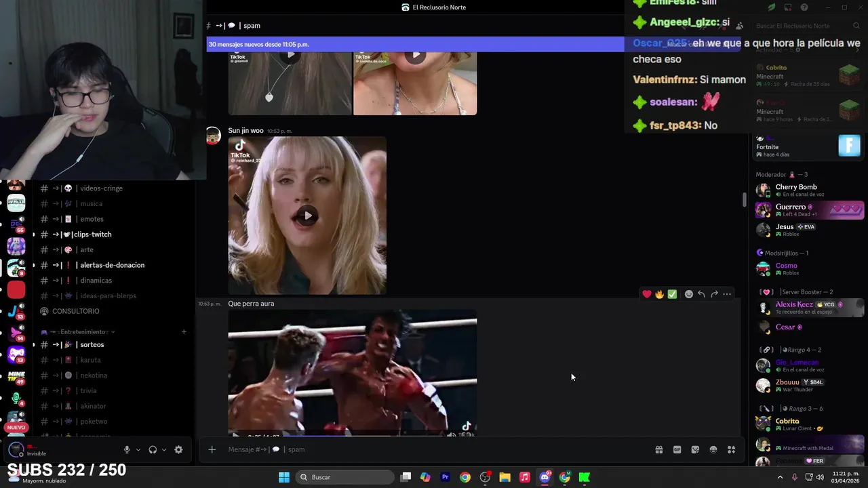Screen dimensions: 868x488
Task: Open the apps launcher in message bar
Action: pyautogui.click(x=732, y=449)
